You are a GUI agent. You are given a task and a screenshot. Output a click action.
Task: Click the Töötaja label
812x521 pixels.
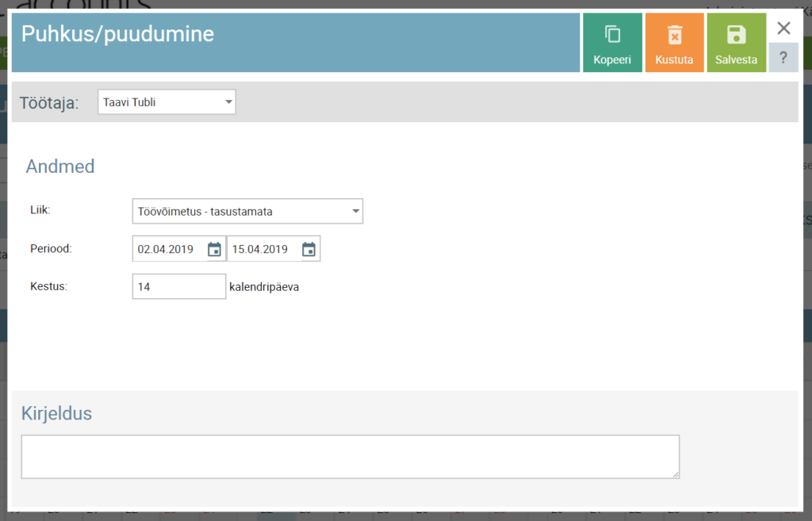[x=49, y=103]
